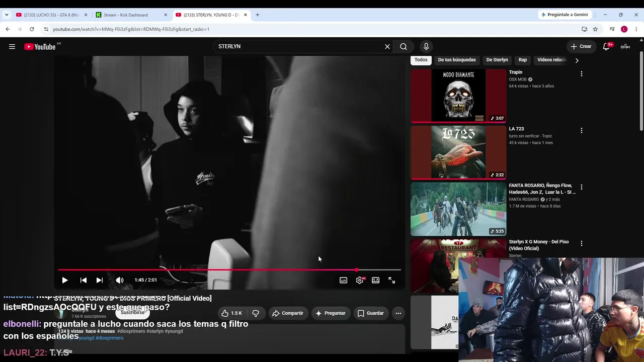
Task: Clear the STERLYN search query
Action: coord(387,47)
